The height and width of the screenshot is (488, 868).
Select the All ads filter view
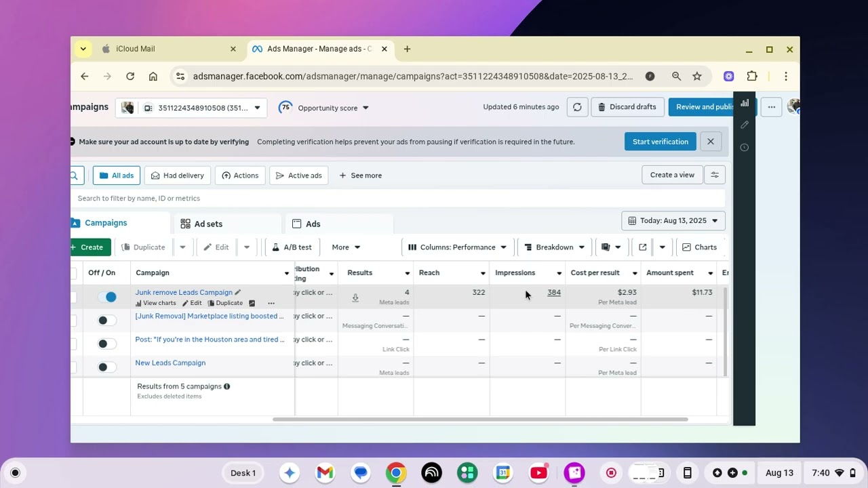tap(116, 176)
